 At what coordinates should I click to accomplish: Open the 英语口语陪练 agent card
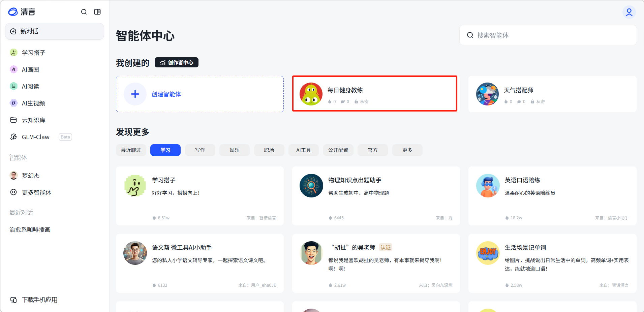552,196
